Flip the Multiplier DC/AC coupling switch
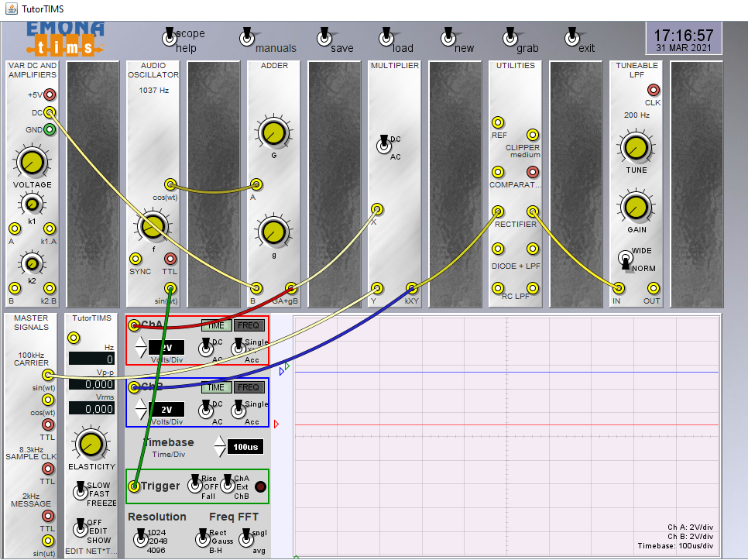Viewport: 748px width, 560px height. point(384,145)
